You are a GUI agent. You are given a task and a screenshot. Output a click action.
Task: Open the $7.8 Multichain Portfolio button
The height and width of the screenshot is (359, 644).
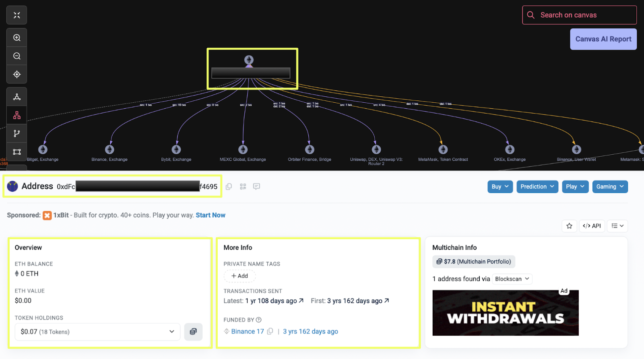(474, 261)
